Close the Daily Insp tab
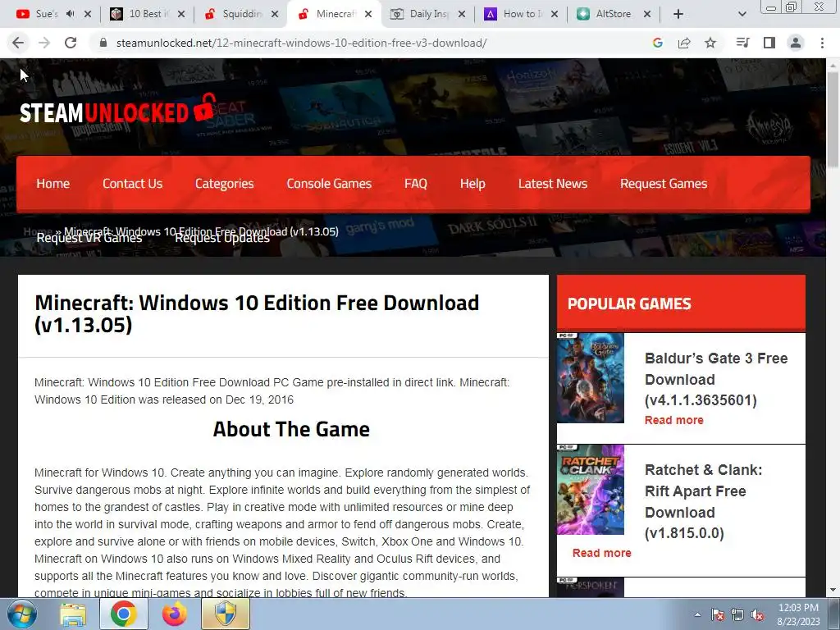 pyautogui.click(x=461, y=14)
